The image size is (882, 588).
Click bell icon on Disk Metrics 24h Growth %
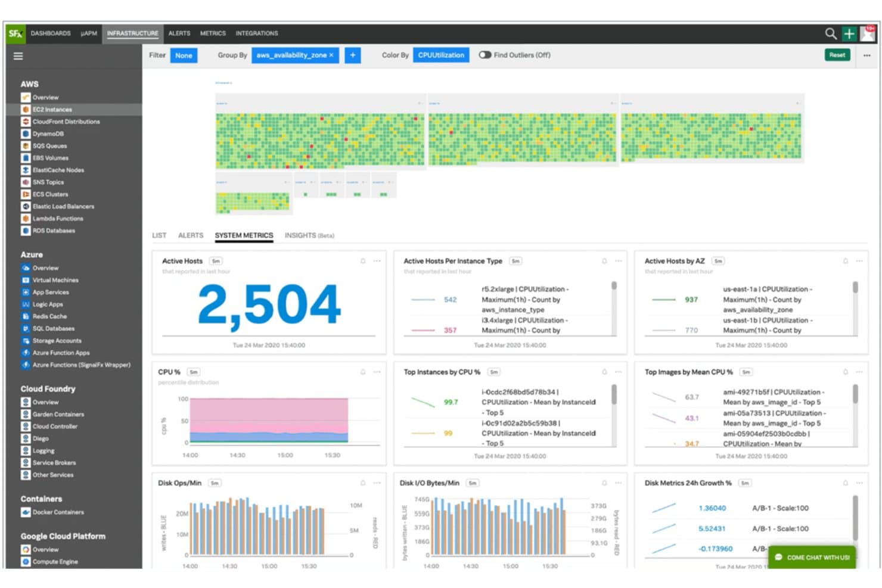click(x=845, y=483)
